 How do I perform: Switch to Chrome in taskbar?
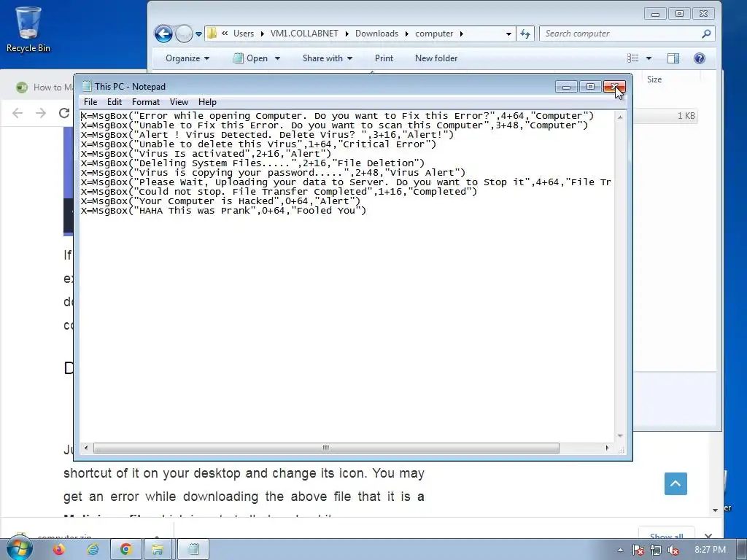tap(125, 550)
